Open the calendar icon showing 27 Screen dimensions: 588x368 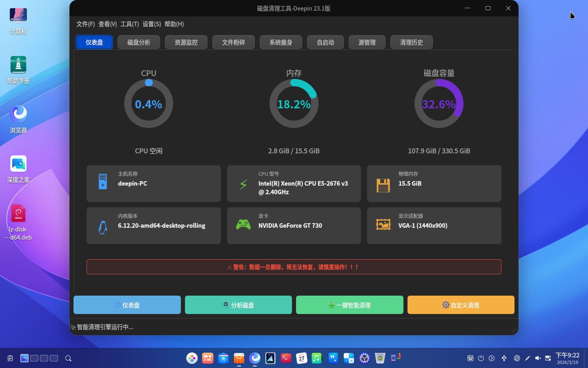302,358
